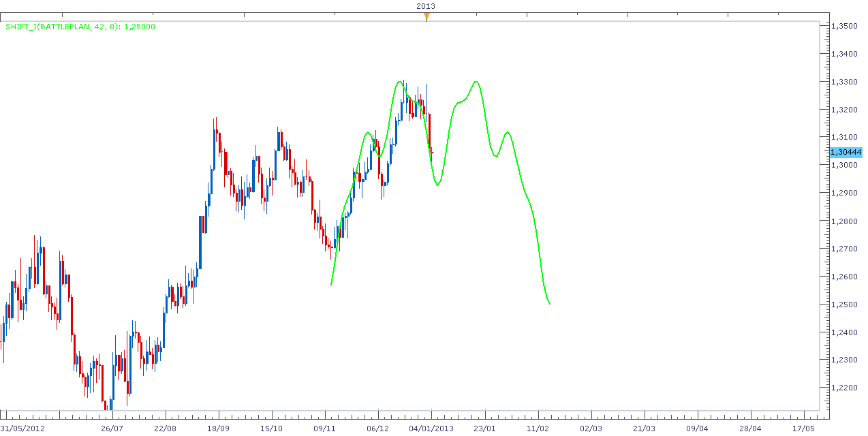This screenshot has width=868, height=436.
Task: Click the 02/03 date label
Action: tap(591, 429)
